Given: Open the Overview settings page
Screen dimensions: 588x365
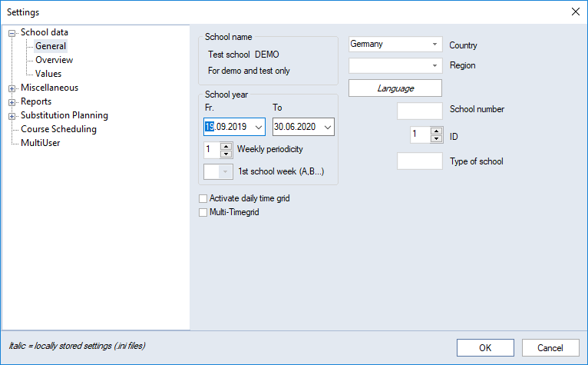Looking at the screenshot, I should 54,60.
